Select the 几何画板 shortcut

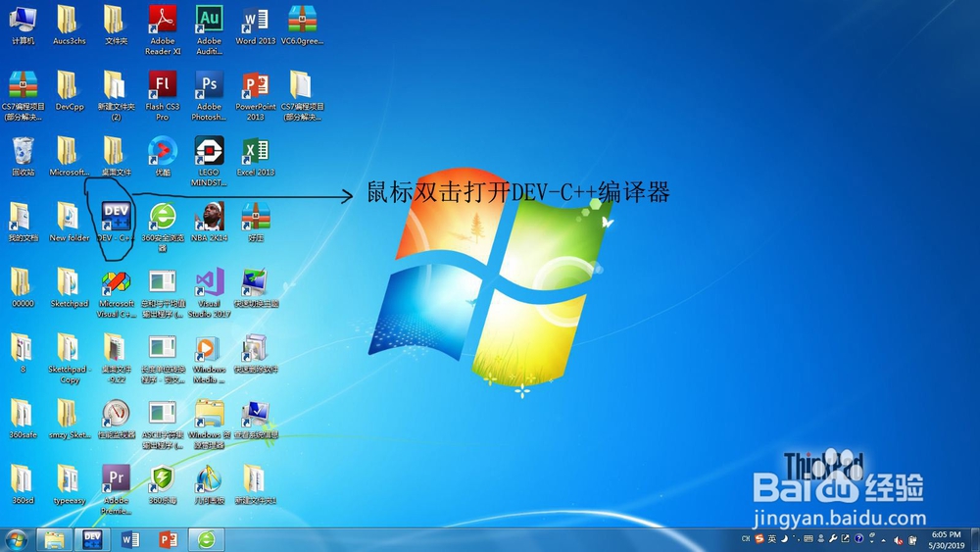[209, 484]
